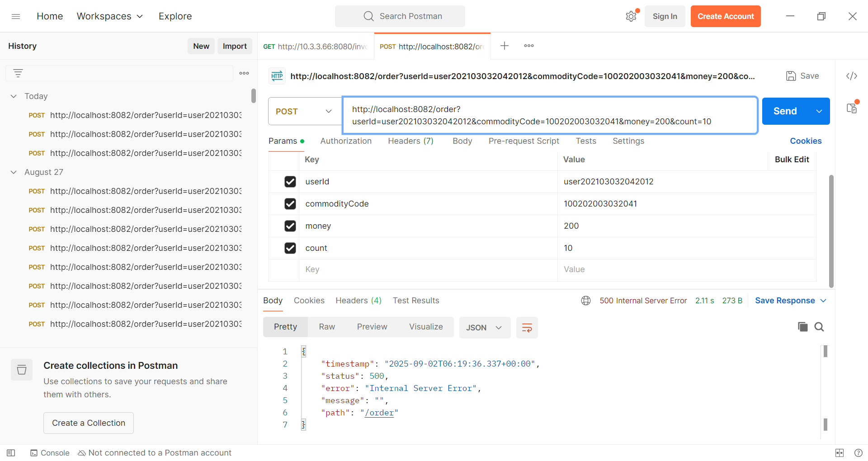Open the hamburger menu icon

tap(16, 16)
